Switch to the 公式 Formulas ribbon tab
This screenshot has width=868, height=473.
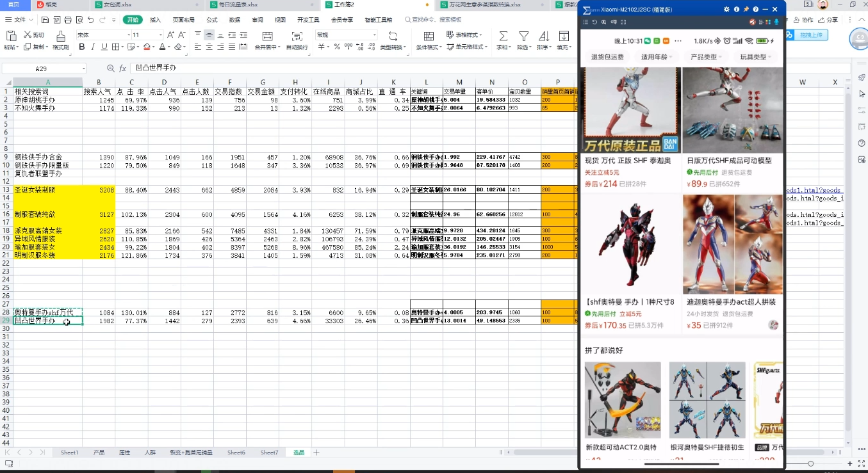(x=212, y=20)
